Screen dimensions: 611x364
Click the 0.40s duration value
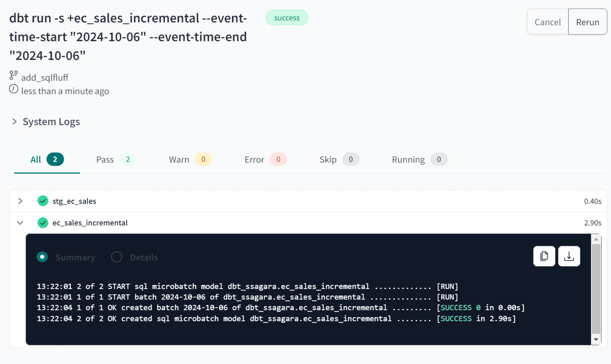[x=593, y=201]
